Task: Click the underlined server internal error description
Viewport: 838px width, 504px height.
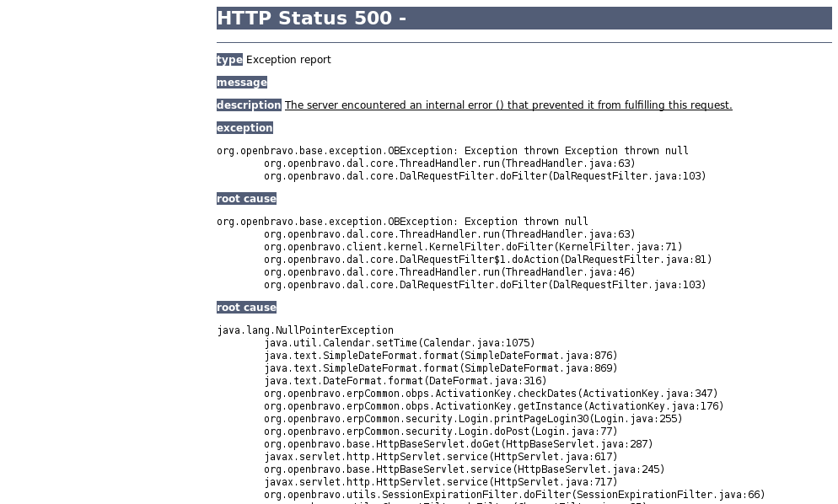Action: (508, 105)
